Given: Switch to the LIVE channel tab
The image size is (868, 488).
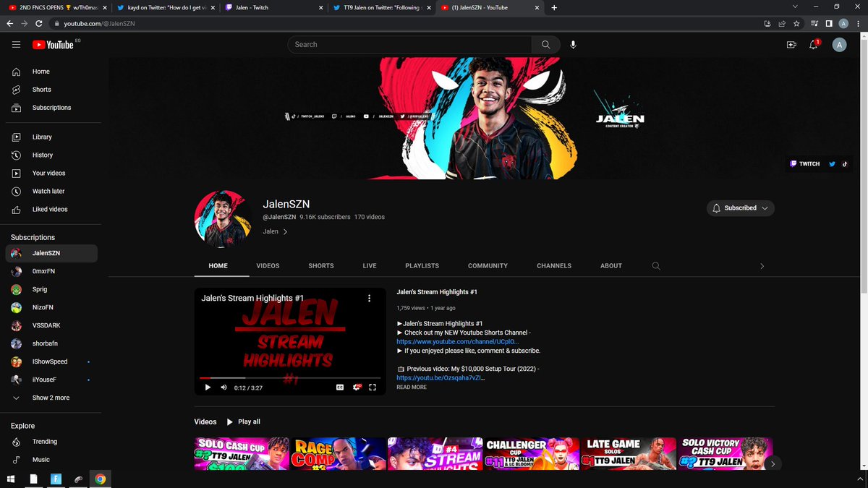Looking at the screenshot, I should pyautogui.click(x=370, y=266).
